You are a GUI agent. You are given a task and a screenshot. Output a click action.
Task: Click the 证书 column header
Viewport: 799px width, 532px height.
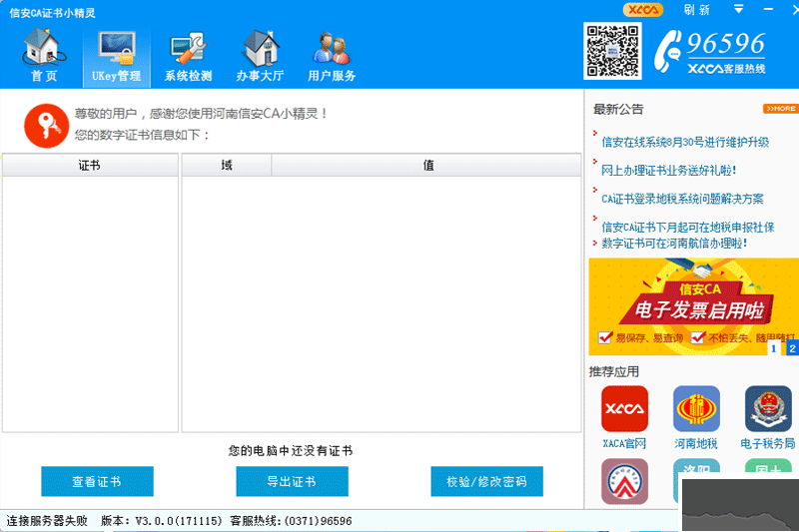click(90, 165)
